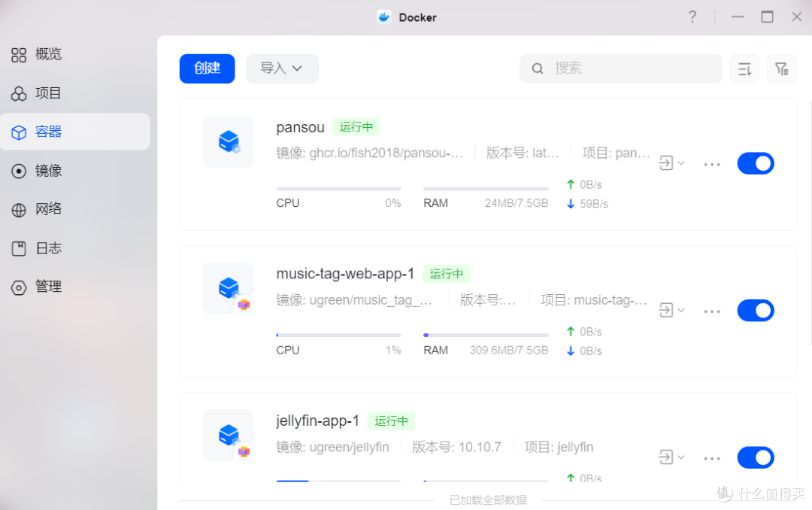
Task: Click the 24MB/7.5GB RAM value
Action: click(517, 203)
